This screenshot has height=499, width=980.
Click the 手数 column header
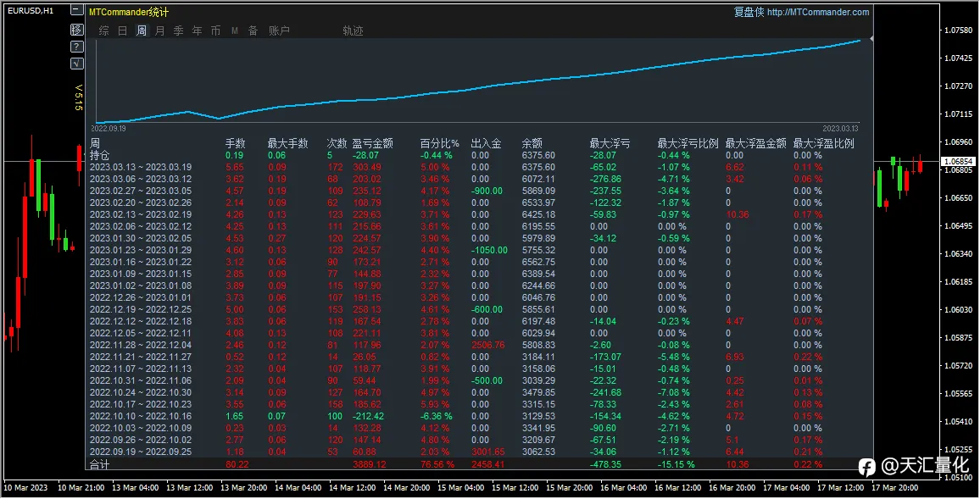[x=236, y=144]
